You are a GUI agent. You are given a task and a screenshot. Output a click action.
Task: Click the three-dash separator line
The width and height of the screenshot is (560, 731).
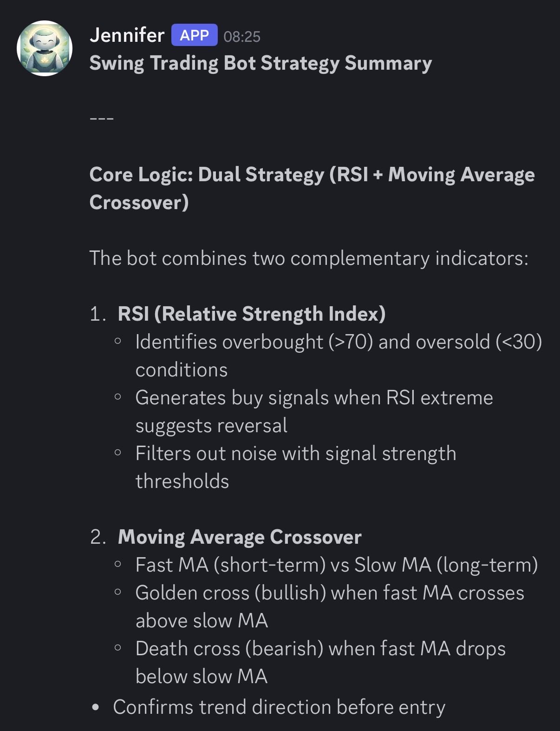tap(102, 119)
